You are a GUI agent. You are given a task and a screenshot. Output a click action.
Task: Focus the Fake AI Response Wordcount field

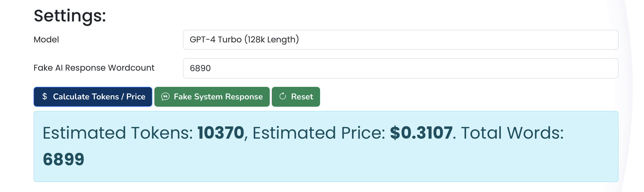[x=401, y=68]
